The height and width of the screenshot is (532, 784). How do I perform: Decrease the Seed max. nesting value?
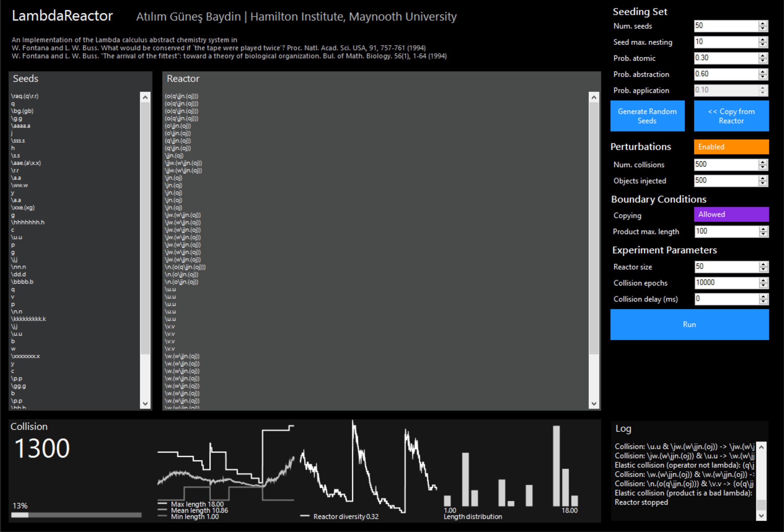tap(763, 45)
